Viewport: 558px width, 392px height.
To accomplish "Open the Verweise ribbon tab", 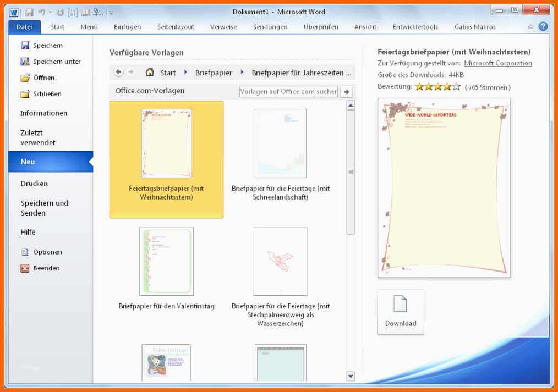I will [x=223, y=27].
